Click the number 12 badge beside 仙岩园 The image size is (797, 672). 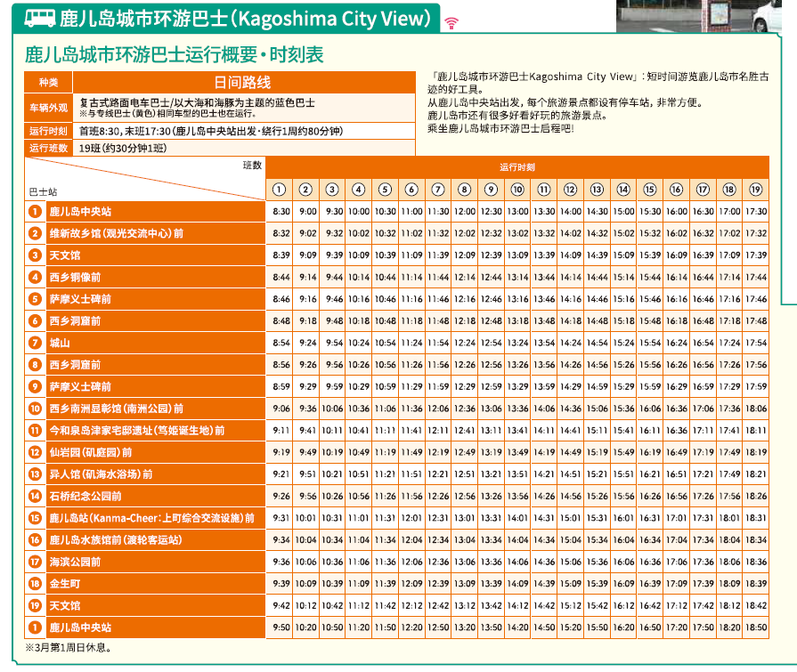pos(35,452)
